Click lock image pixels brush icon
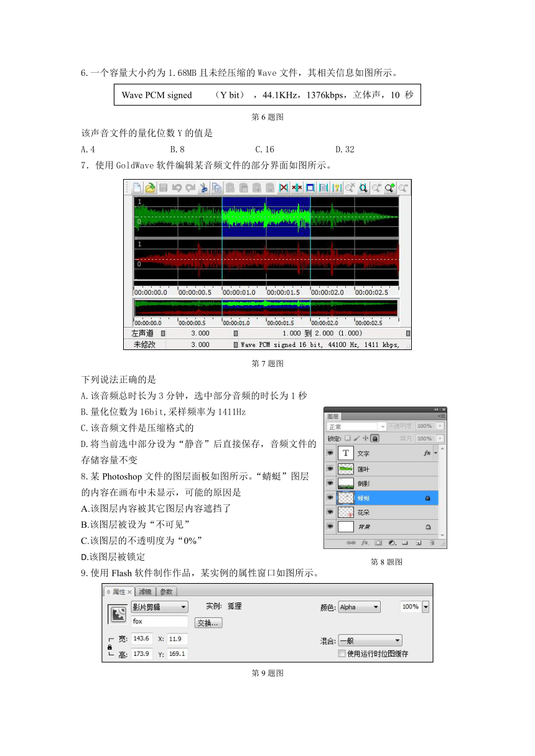 coord(356,438)
